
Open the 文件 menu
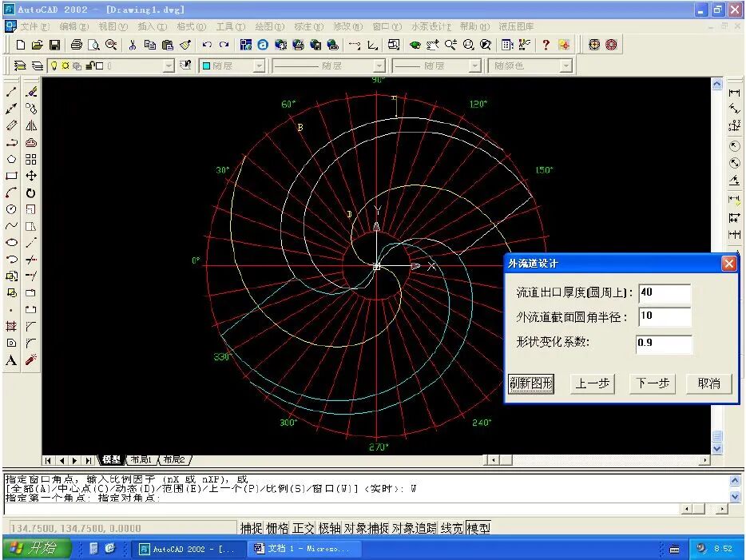pos(34,26)
